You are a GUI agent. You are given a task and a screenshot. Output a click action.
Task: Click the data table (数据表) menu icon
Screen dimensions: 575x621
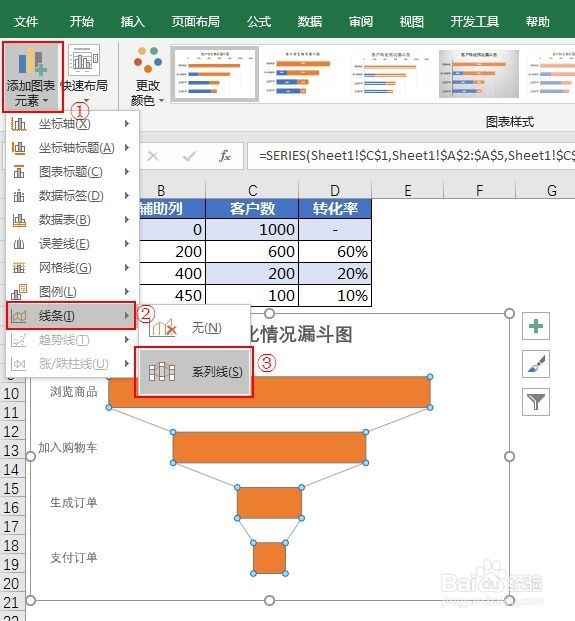[x=19, y=219]
